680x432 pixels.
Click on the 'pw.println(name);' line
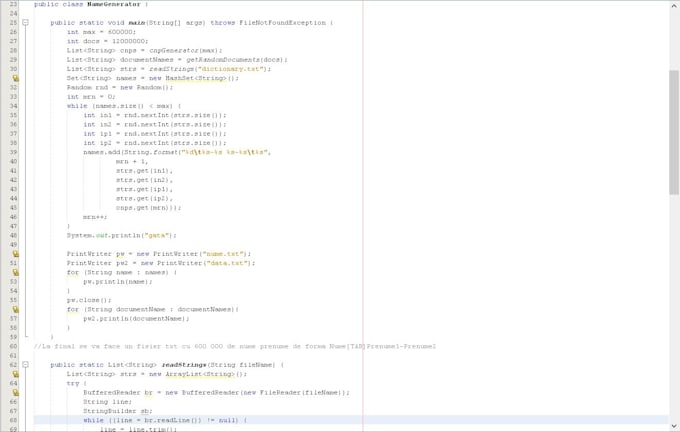point(118,282)
